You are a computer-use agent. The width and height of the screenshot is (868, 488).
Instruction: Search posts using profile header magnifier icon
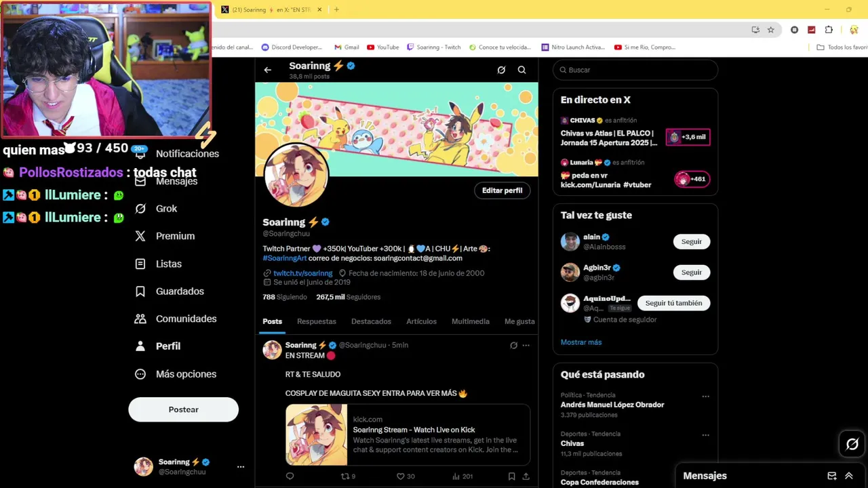[x=521, y=70]
